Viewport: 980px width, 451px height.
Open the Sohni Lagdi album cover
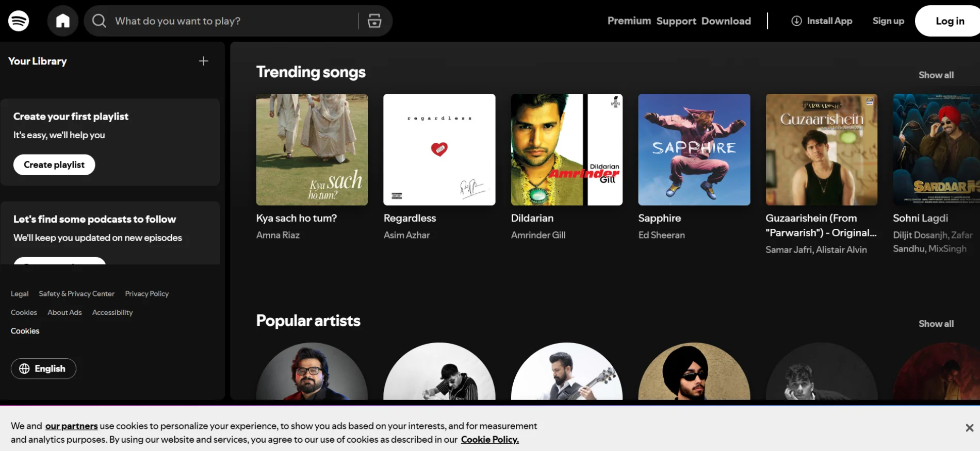pyautogui.click(x=937, y=149)
